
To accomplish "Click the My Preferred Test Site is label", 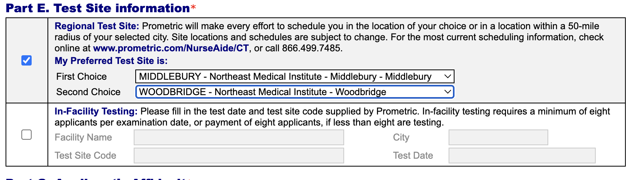I will click(111, 61).
